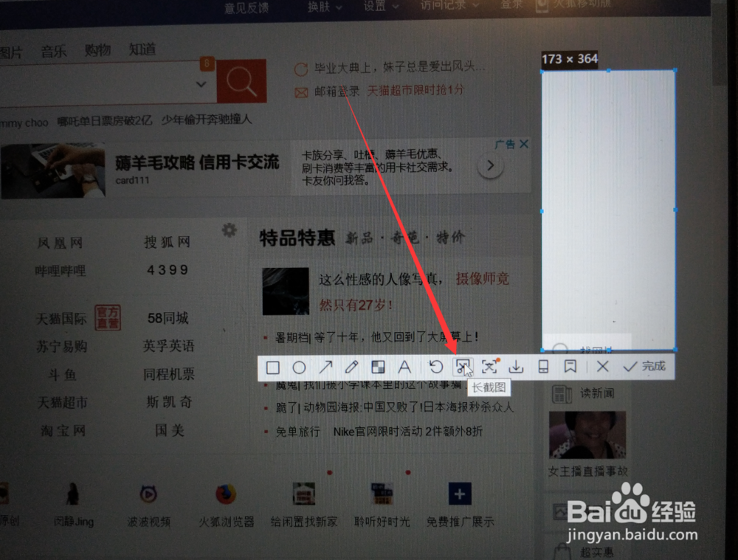Close the 广告 ad banner

point(524,144)
